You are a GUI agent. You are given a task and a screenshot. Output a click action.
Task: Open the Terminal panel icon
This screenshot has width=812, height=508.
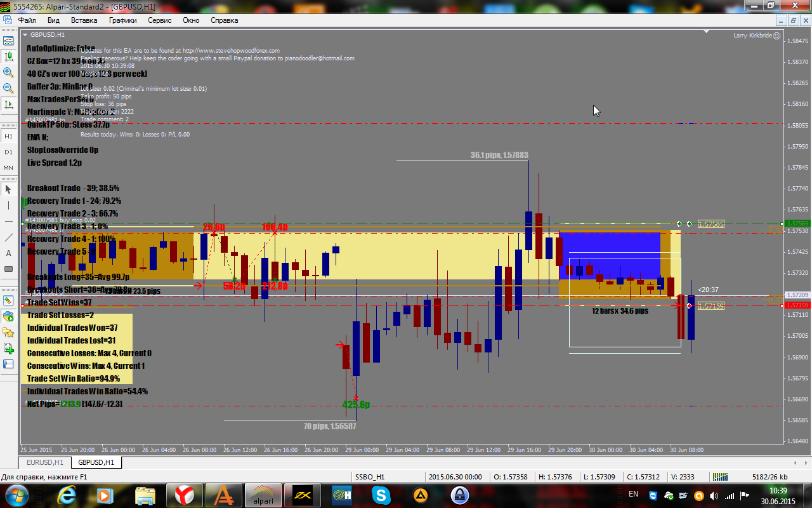(x=8, y=364)
